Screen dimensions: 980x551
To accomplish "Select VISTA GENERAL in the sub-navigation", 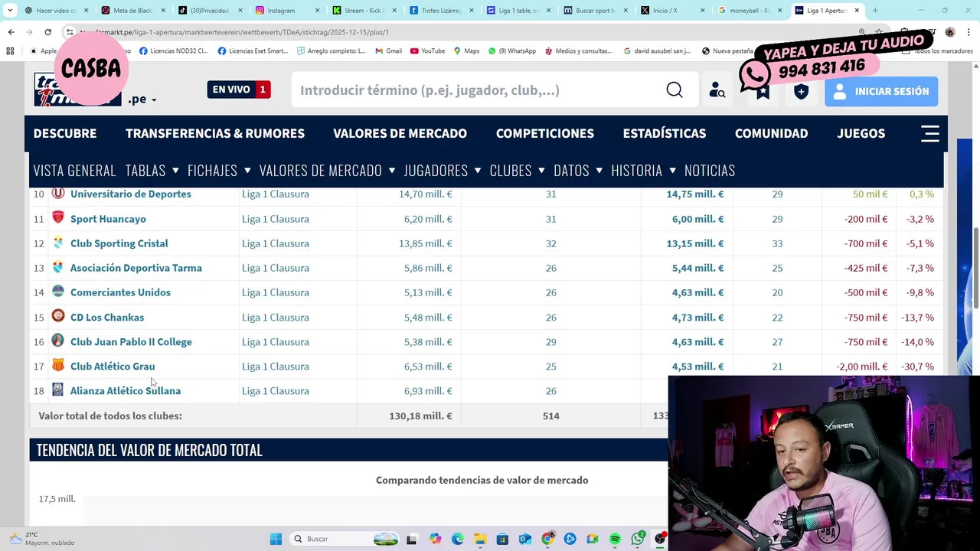I will click(x=74, y=170).
